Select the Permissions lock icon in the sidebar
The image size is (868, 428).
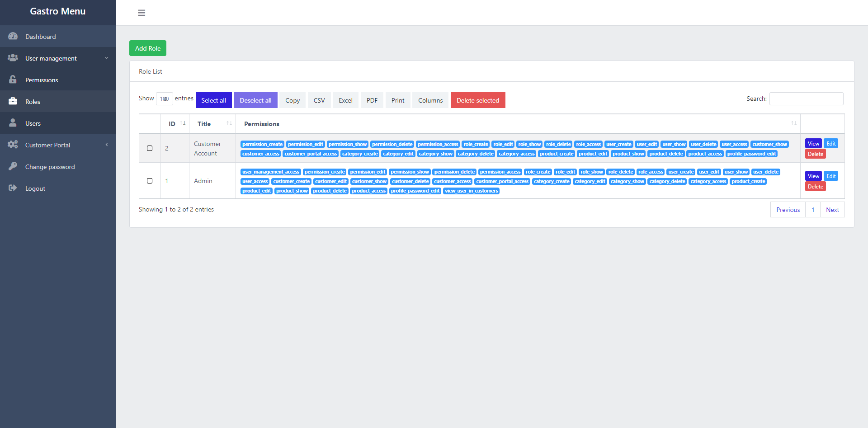click(13, 80)
